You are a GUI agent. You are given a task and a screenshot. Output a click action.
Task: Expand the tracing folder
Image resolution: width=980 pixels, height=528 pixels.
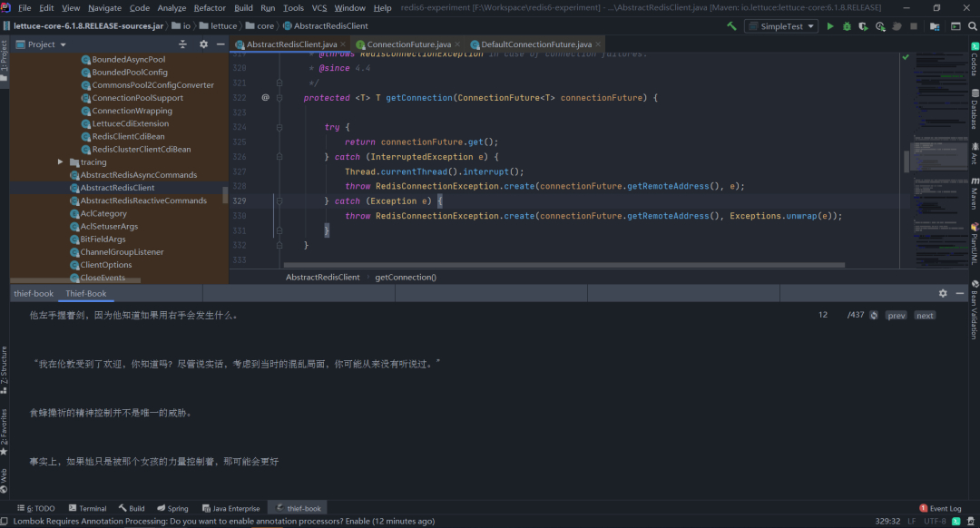coord(61,162)
